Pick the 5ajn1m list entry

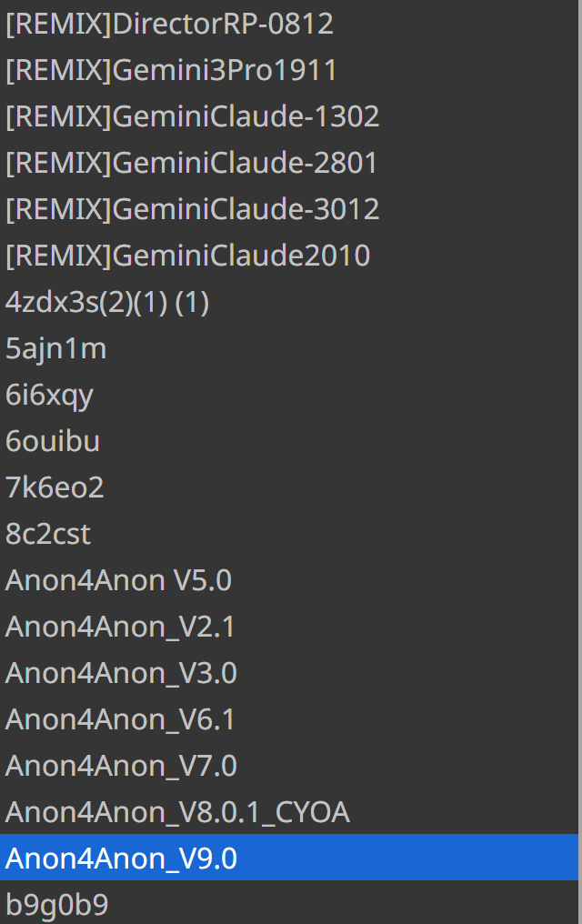tap(56, 349)
